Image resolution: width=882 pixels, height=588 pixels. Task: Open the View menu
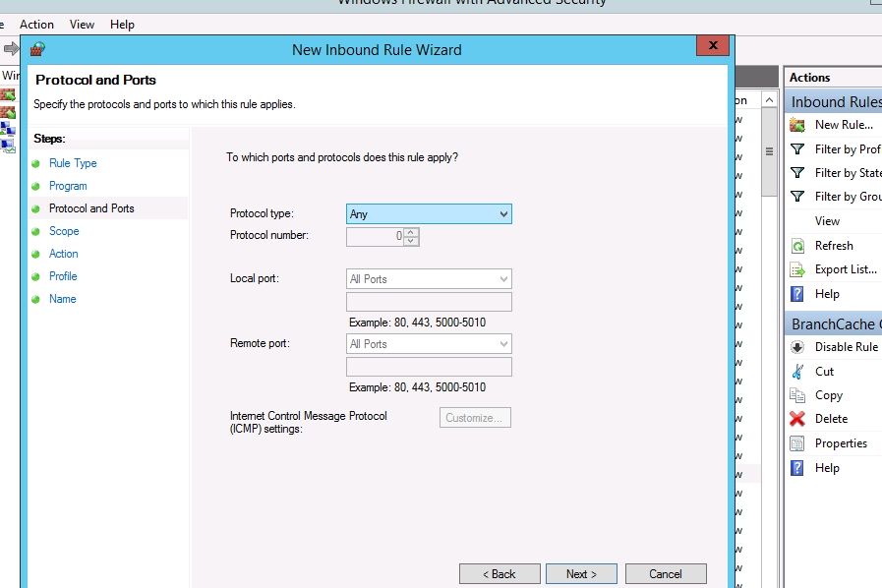pyautogui.click(x=83, y=24)
